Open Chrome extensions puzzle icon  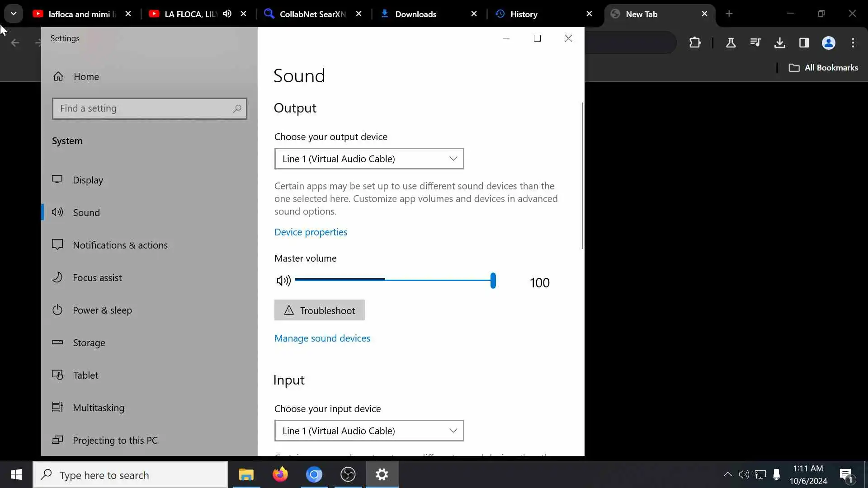coord(695,43)
